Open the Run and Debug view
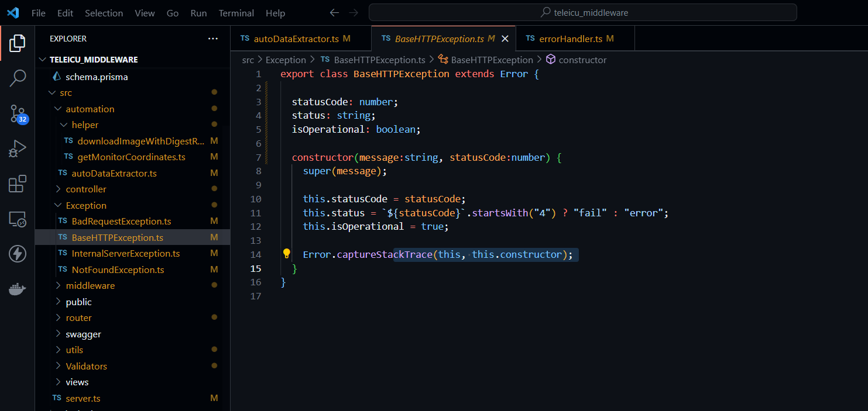 18,148
